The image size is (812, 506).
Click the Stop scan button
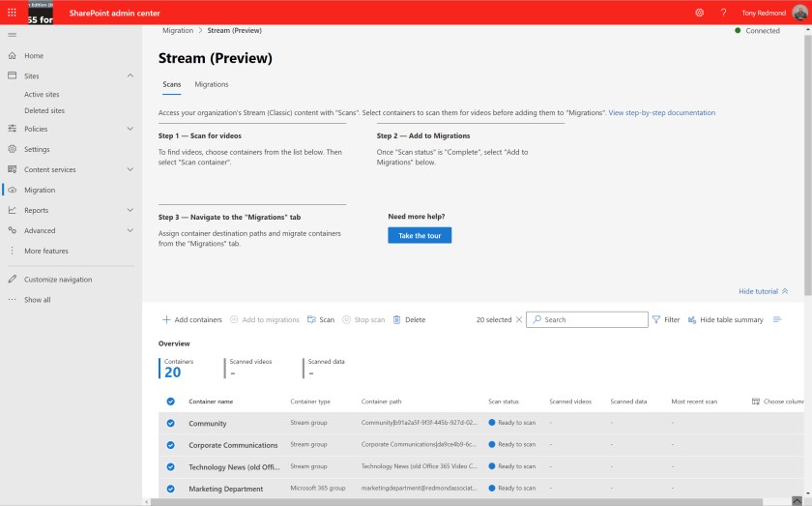[363, 319]
